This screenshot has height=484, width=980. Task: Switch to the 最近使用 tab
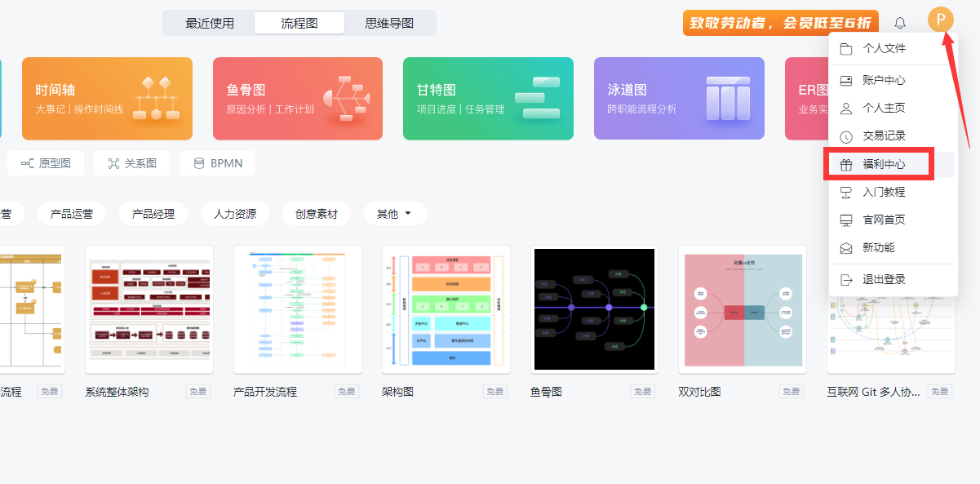pyautogui.click(x=210, y=23)
